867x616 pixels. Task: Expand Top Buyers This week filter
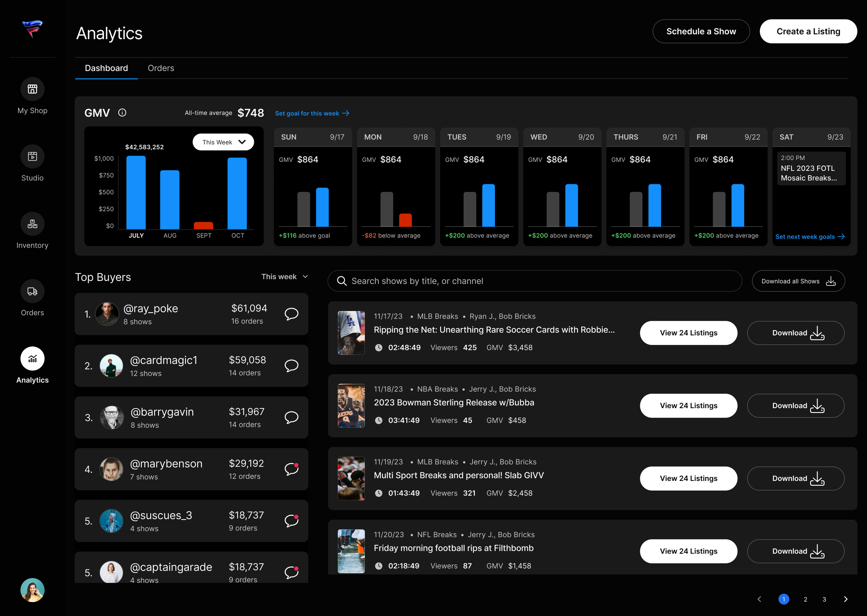pos(284,277)
